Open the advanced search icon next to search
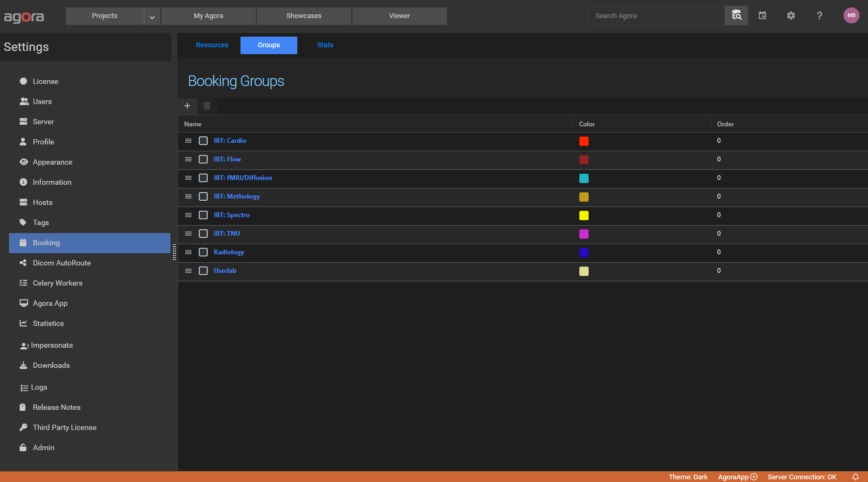 pos(736,15)
